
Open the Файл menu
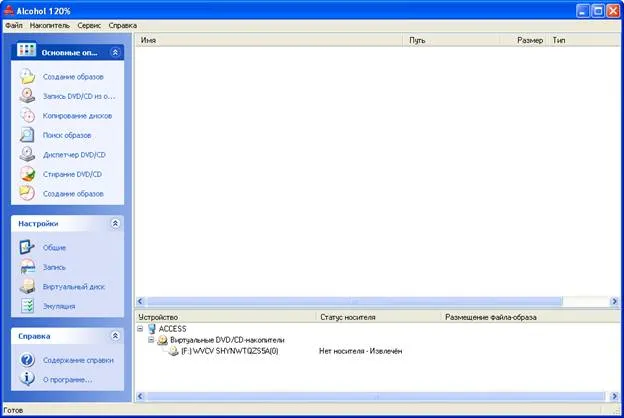point(14,25)
